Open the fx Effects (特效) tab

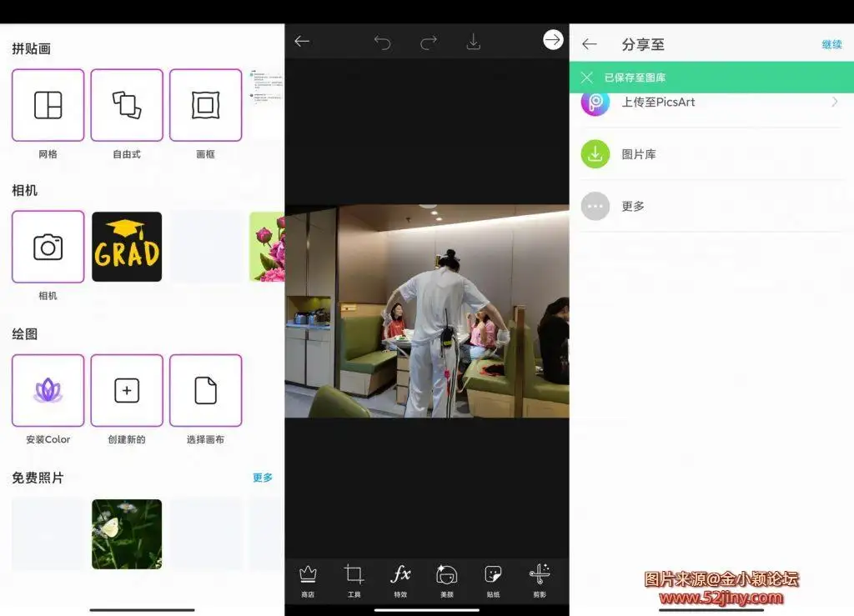400,574
